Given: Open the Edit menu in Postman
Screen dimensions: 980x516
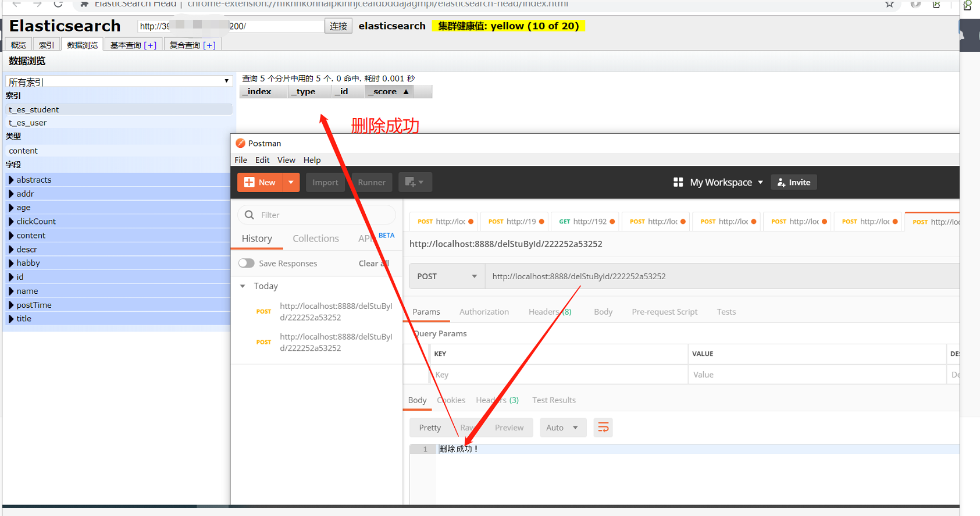Looking at the screenshot, I should coord(262,160).
